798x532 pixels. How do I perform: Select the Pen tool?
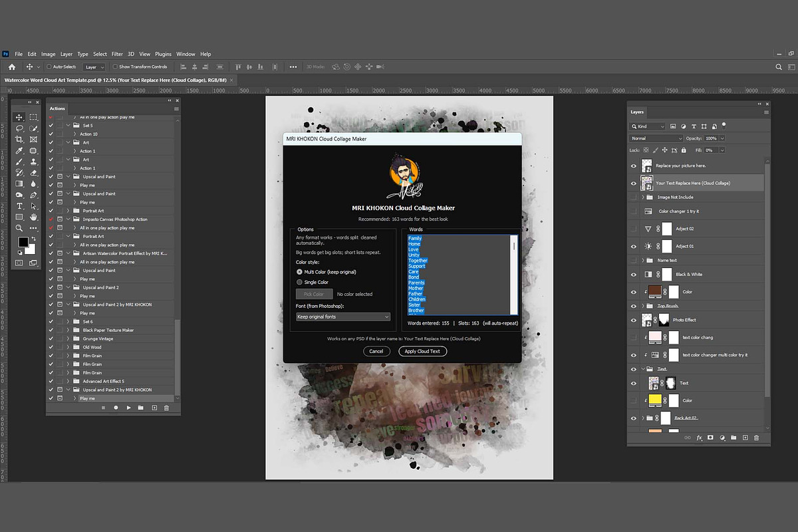point(33,195)
